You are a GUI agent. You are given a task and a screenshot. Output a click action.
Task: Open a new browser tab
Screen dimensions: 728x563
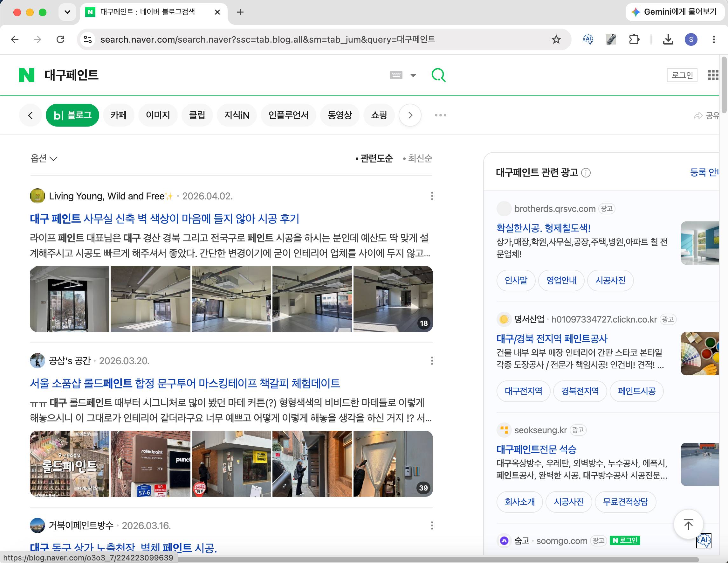[240, 12]
